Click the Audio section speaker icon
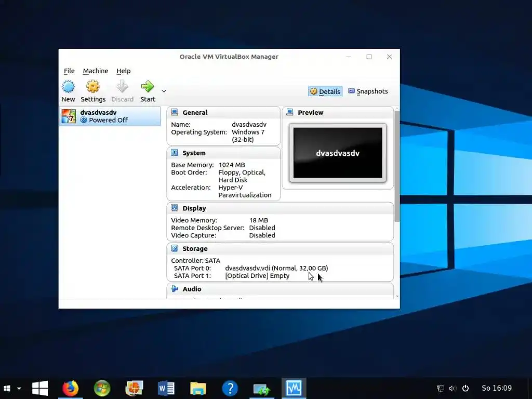The image size is (532, 399). [x=175, y=288]
